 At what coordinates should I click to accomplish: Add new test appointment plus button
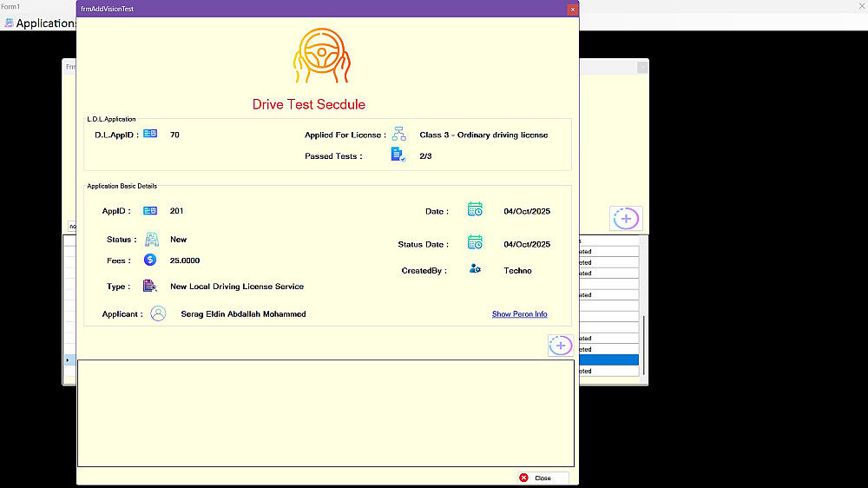(560, 346)
